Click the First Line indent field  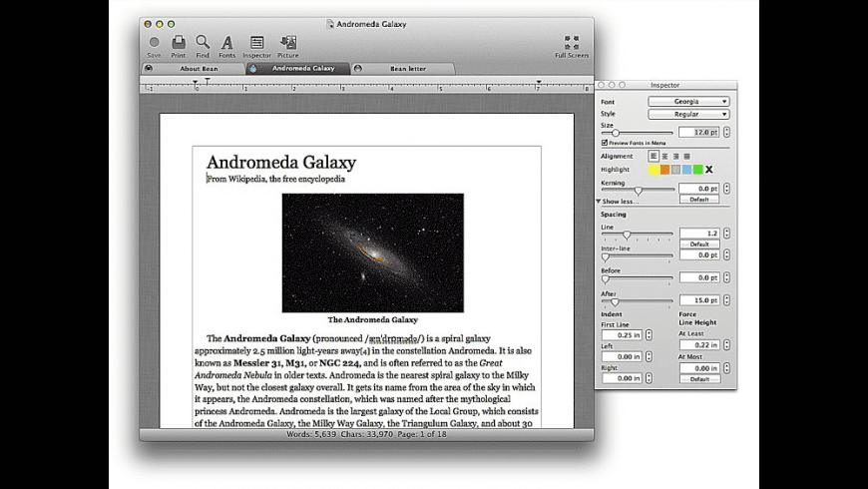pyautogui.click(x=621, y=335)
